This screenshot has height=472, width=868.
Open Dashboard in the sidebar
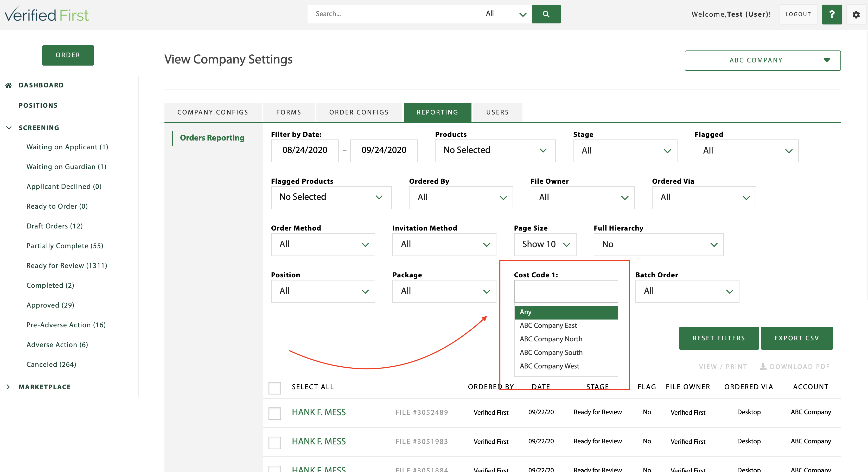(41, 85)
